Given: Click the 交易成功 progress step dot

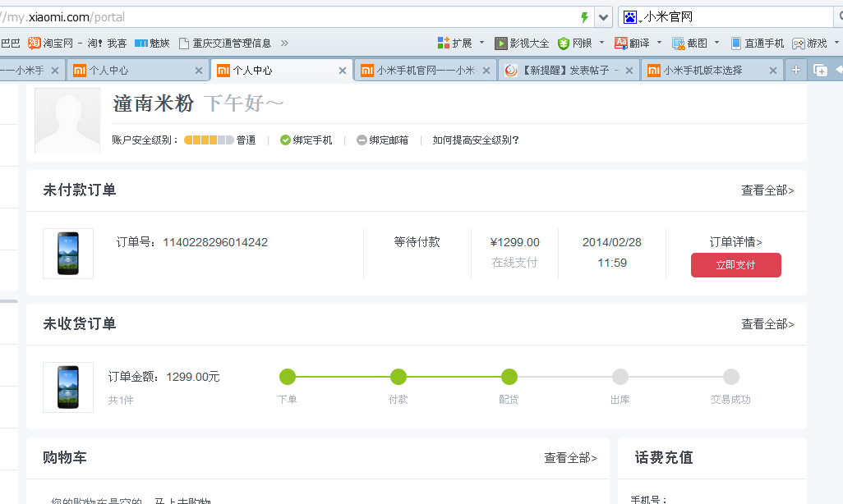Looking at the screenshot, I should tap(730, 377).
